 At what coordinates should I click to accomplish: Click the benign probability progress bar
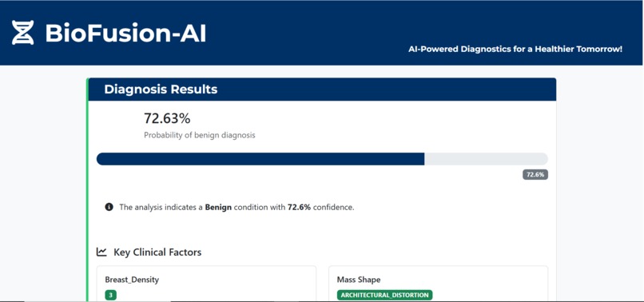[322, 159]
